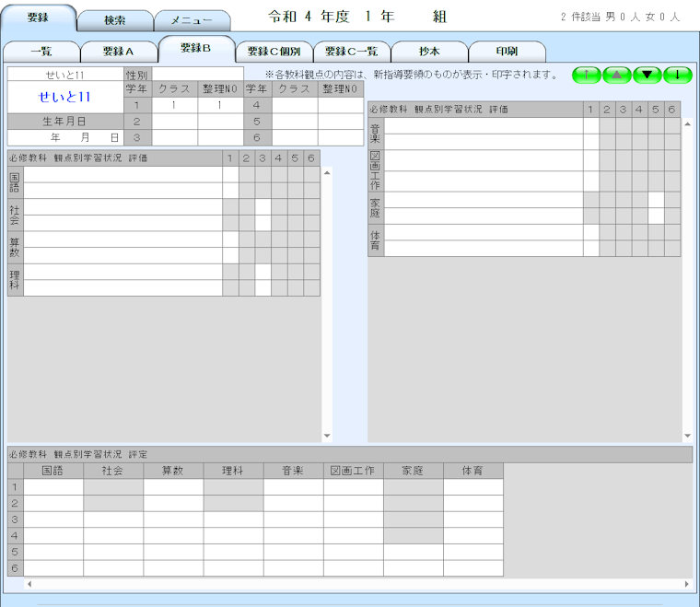Viewport: 700px width, 607px height.
Task: Select the 抄本 tab
Action: (428, 52)
